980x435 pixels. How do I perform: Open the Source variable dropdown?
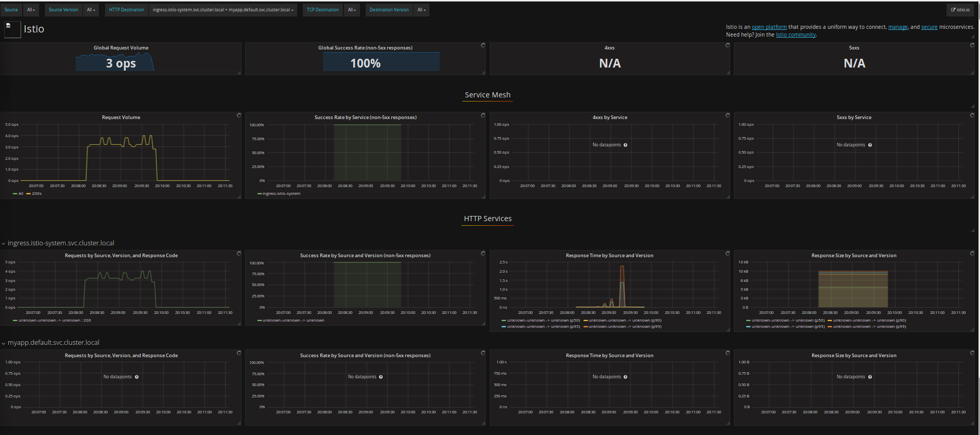click(31, 10)
